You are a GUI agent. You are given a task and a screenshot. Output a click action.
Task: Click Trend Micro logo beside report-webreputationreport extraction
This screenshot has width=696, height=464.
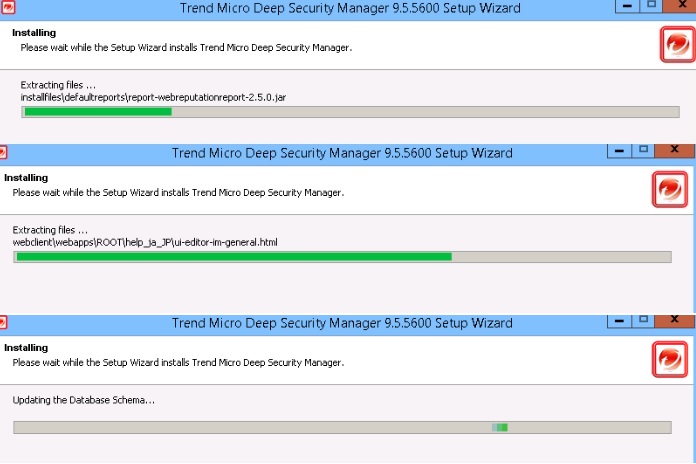tap(677, 45)
